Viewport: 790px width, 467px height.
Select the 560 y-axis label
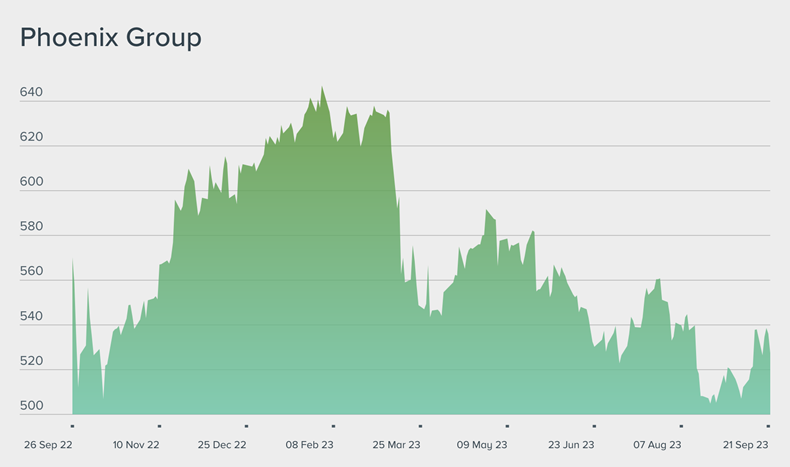(x=31, y=271)
